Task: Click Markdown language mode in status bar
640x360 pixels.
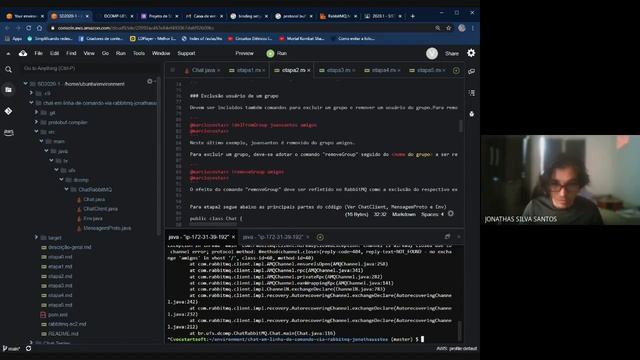Action: click(x=403, y=214)
